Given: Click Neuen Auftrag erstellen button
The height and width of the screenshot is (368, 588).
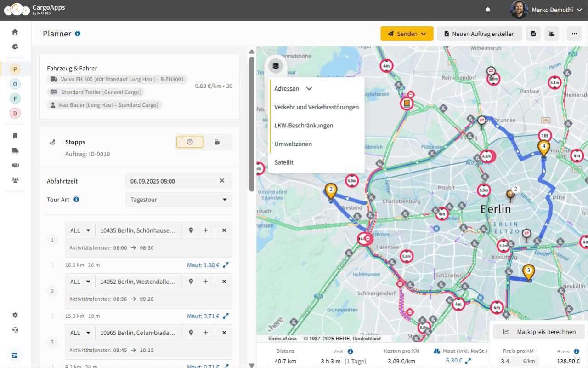Looking at the screenshot, I should coord(479,34).
